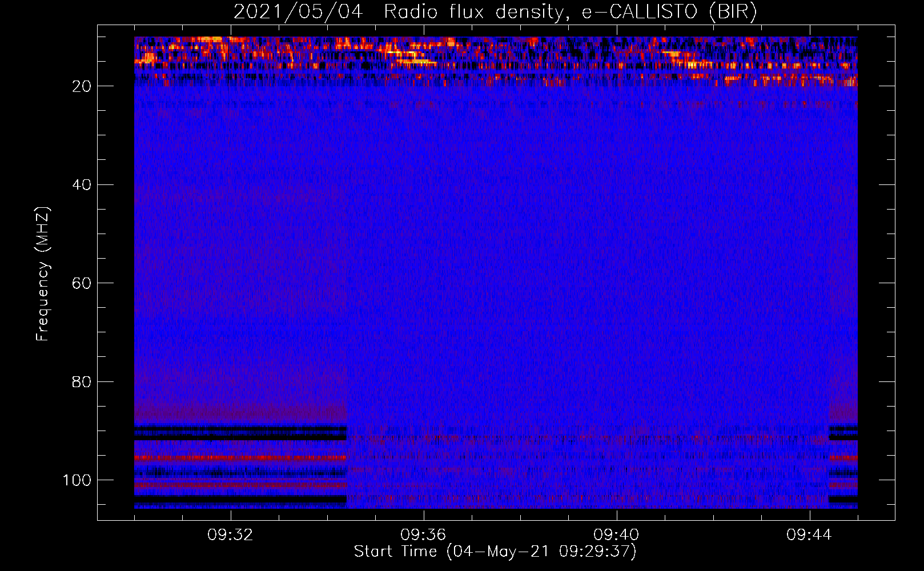Click the "80" frequency tick label
924x571 pixels.
(x=82, y=381)
